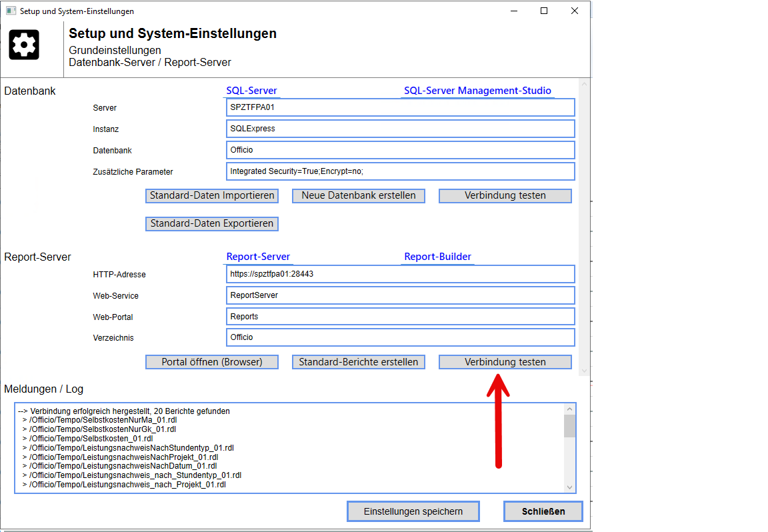Click the gear settings icon in header
The height and width of the screenshot is (532, 768).
click(24, 45)
